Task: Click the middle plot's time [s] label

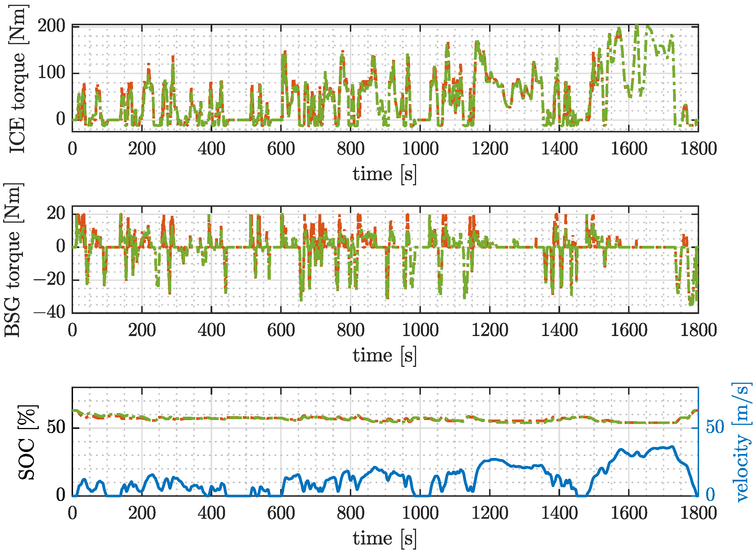Action: [x=385, y=356]
